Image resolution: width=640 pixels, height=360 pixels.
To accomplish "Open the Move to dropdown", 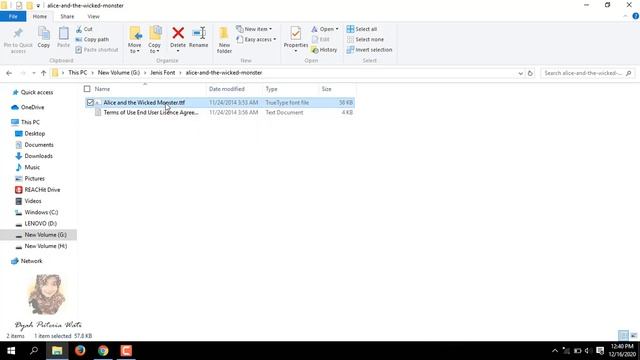I will (135, 40).
